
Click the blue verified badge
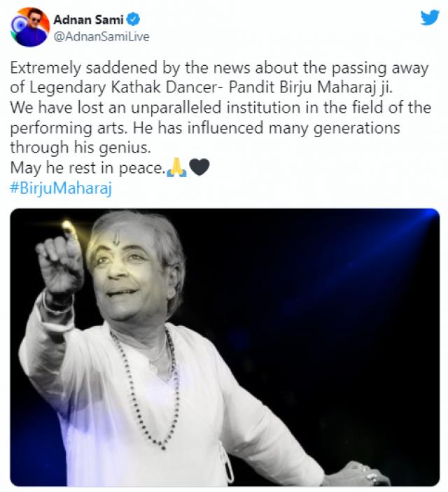pos(133,20)
